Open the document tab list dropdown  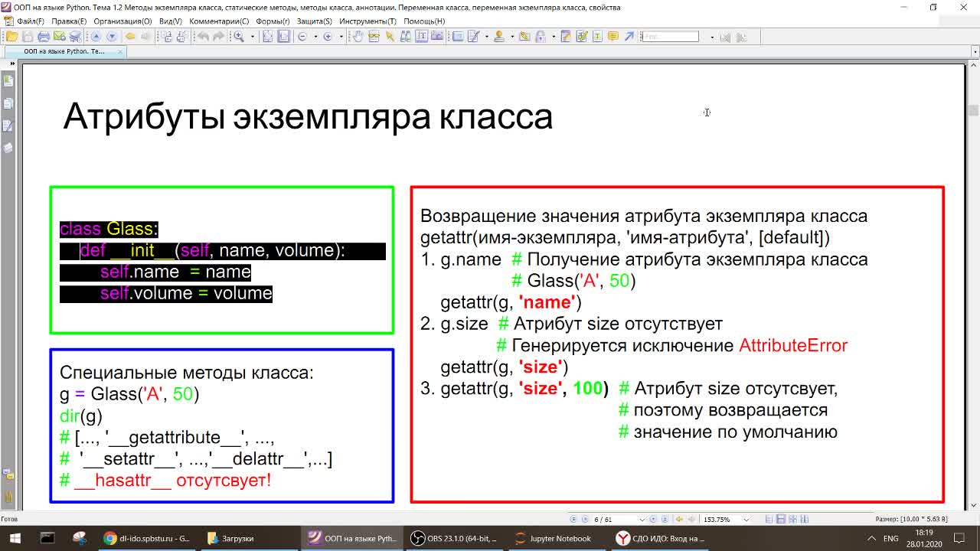pyautogui.click(x=975, y=51)
